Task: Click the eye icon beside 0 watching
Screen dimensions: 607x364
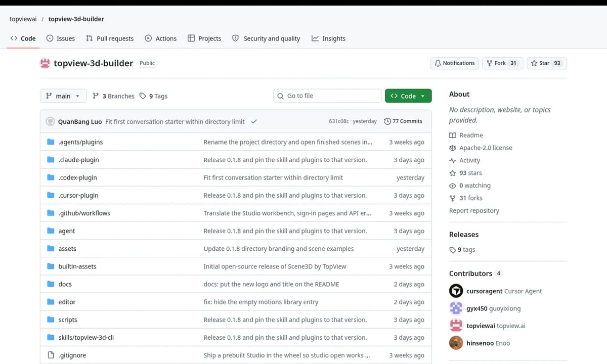Action: point(453,186)
